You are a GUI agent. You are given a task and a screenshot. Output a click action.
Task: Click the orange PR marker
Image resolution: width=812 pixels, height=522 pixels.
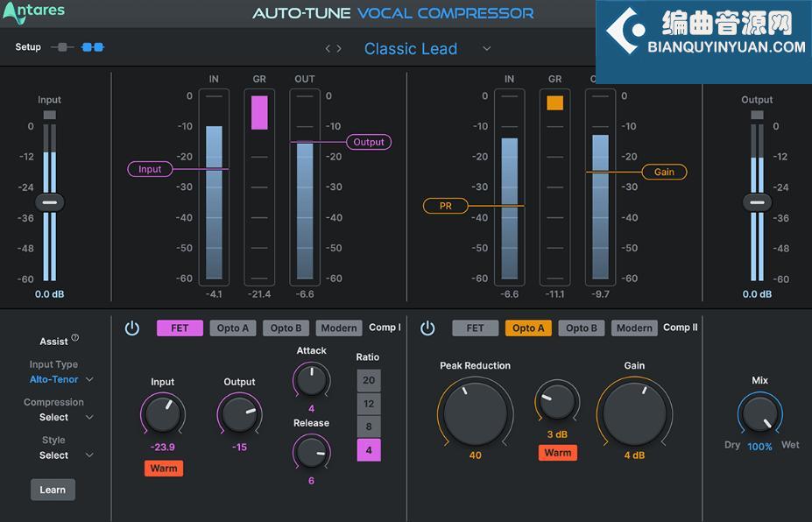445,206
